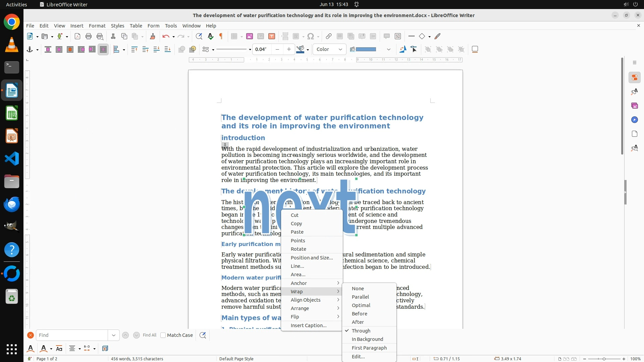Enable the Match Case checkbox

(163, 335)
